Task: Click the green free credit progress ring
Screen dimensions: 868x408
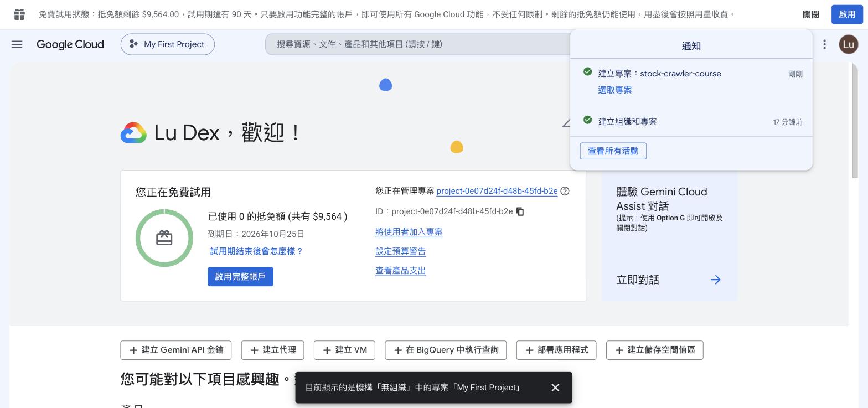Action: [164, 238]
